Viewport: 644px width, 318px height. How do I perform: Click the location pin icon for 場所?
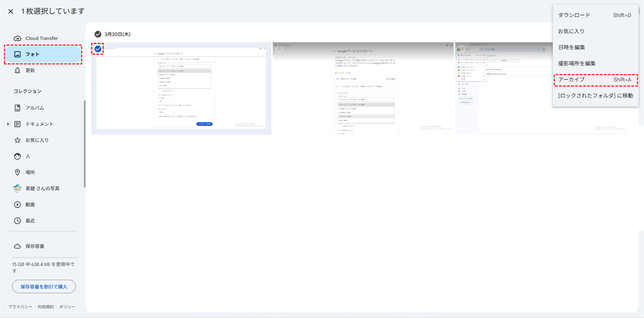[17, 172]
